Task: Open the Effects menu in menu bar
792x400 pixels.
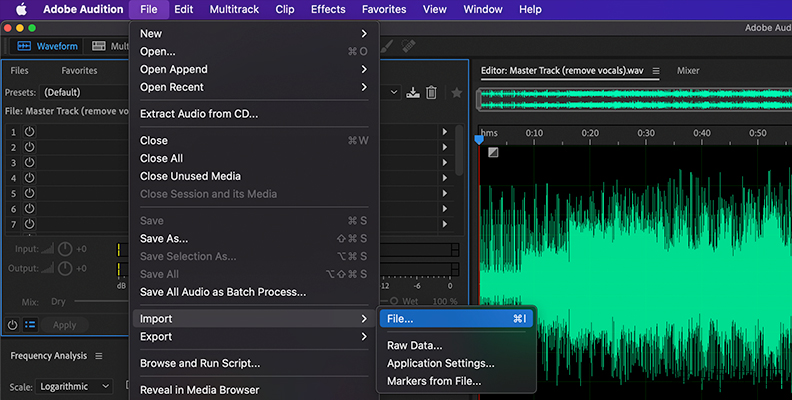Action: [328, 9]
